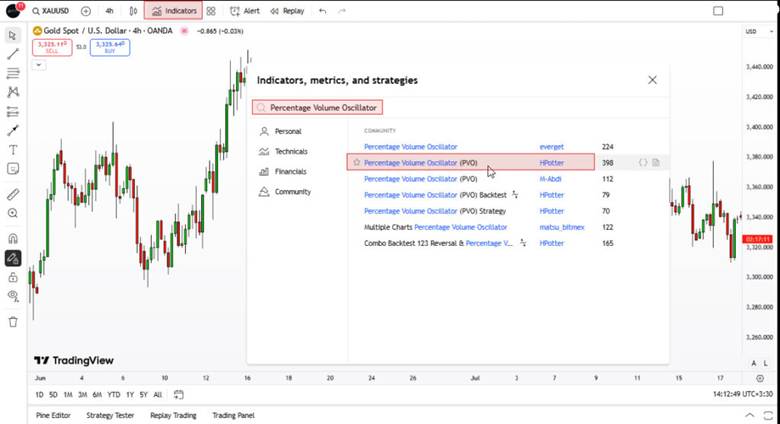
Task: Pick the Measure ruler tool
Action: point(13,194)
